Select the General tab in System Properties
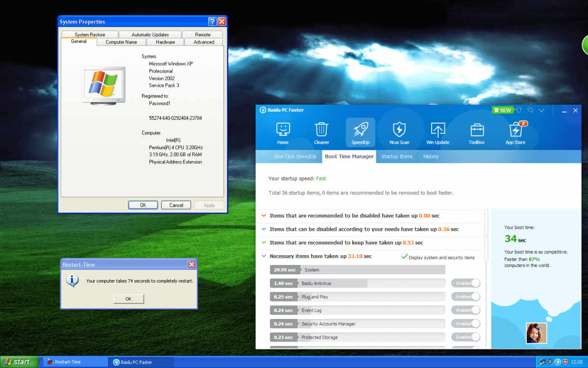Image resolution: width=588 pixels, height=368 pixels. tap(79, 41)
